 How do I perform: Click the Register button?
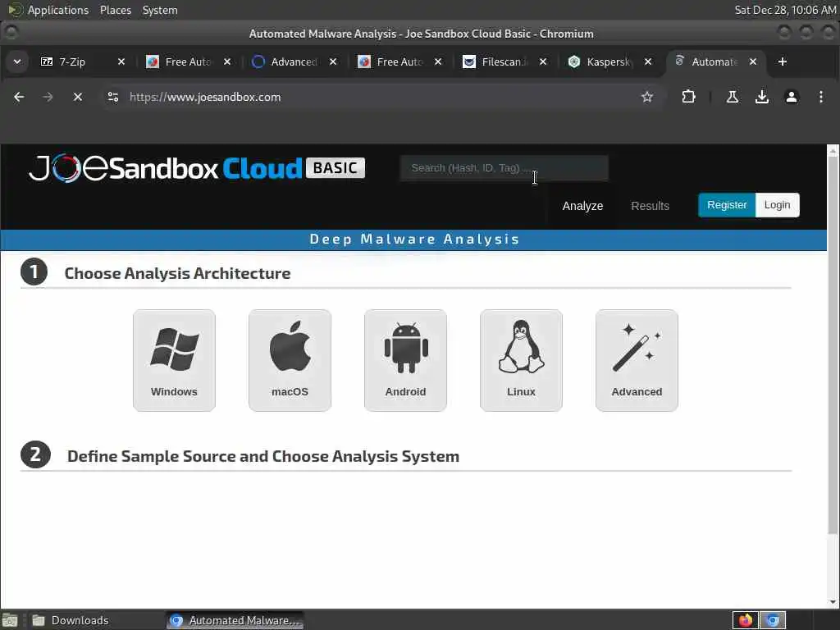[727, 205]
